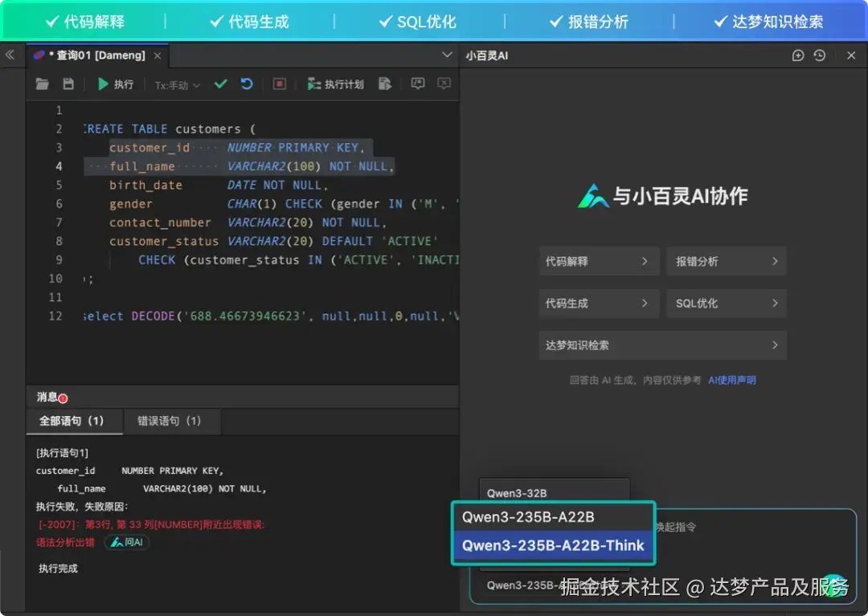Click CREATE TABLE customers line
This screenshot has height=616, width=868.
pos(170,129)
